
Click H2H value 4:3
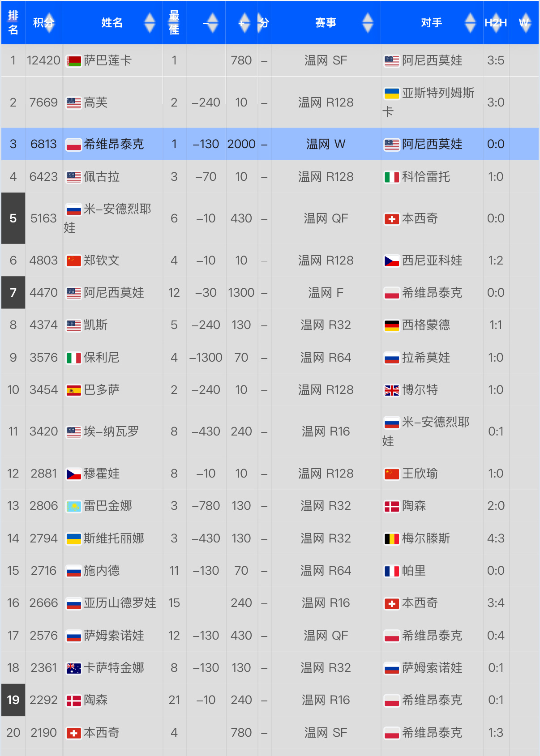[x=496, y=538]
